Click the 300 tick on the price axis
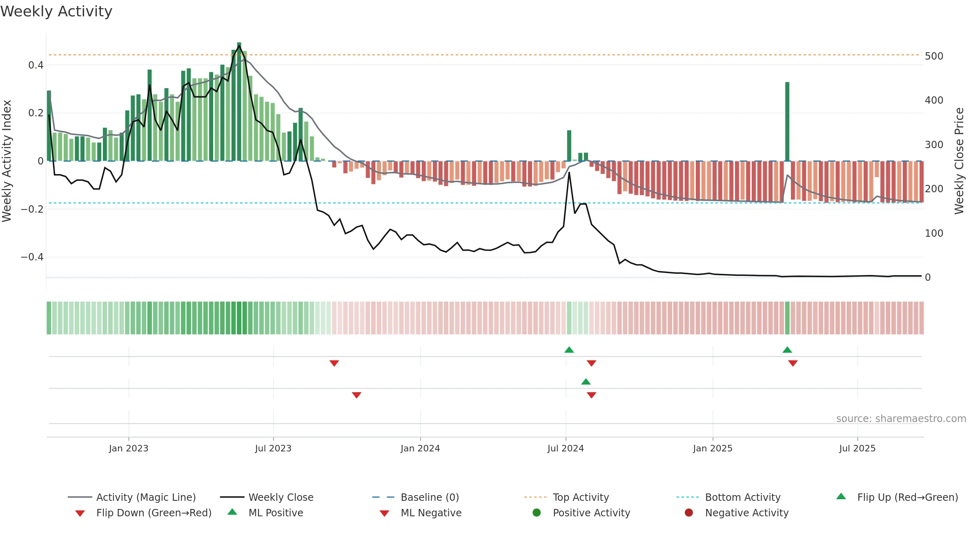Screen dimensions: 980x551 pos(934,144)
